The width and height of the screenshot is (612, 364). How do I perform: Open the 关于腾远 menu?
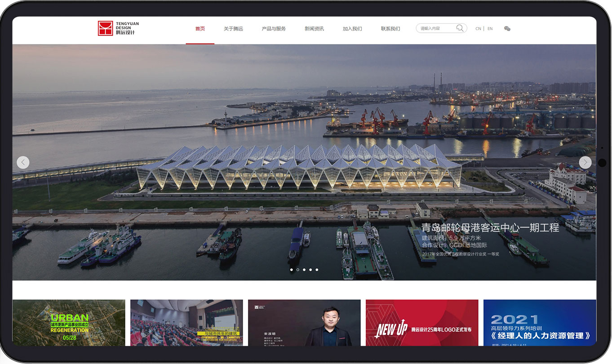[x=233, y=29]
